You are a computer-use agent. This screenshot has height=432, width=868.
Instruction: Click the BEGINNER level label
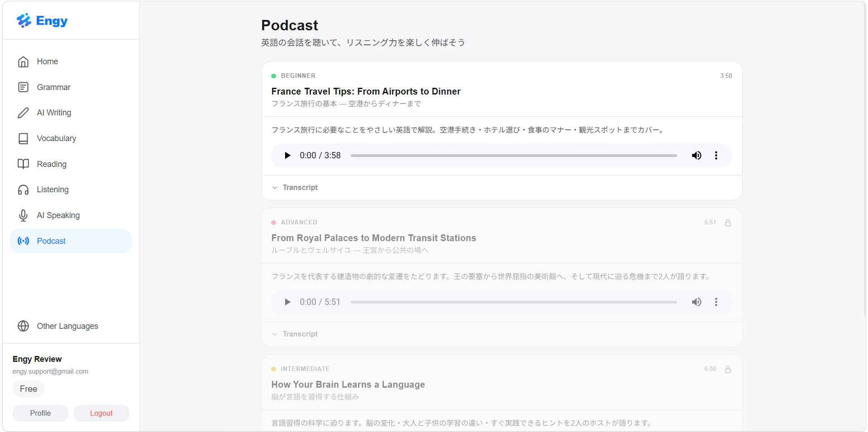pos(298,76)
